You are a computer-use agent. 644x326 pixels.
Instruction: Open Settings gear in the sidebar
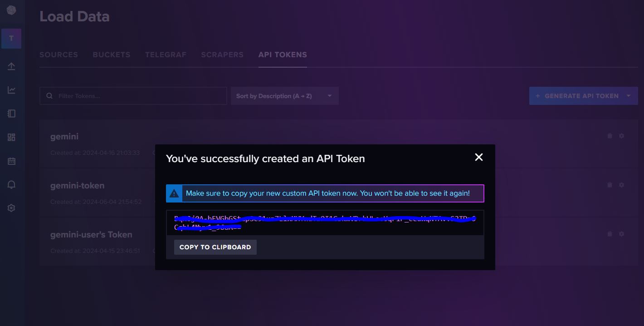(x=11, y=208)
